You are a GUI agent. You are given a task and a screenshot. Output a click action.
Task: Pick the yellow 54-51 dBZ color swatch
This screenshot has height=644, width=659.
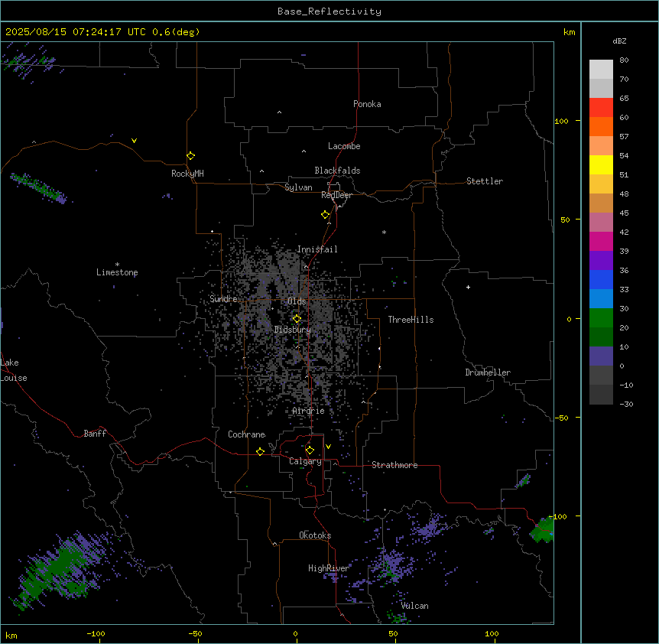click(601, 164)
